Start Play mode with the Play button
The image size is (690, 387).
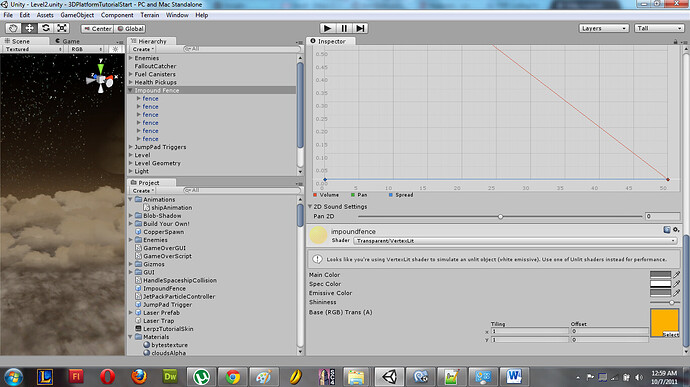click(327, 28)
